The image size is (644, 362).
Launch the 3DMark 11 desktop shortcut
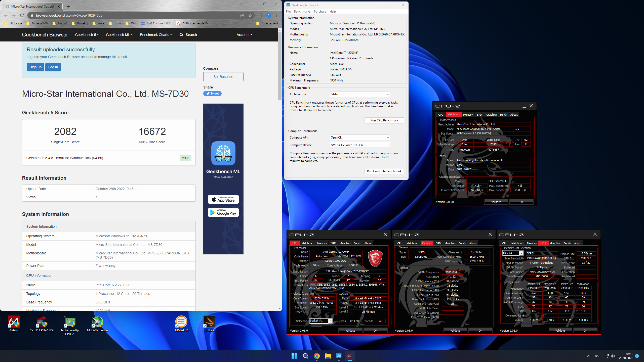[x=181, y=324]
